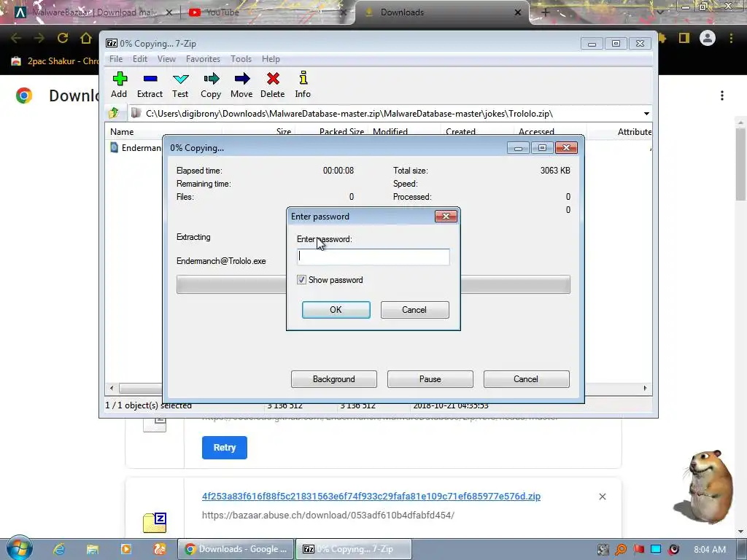Click Chrome's reload page icon

pyautogui.click(x=63, y=38)
